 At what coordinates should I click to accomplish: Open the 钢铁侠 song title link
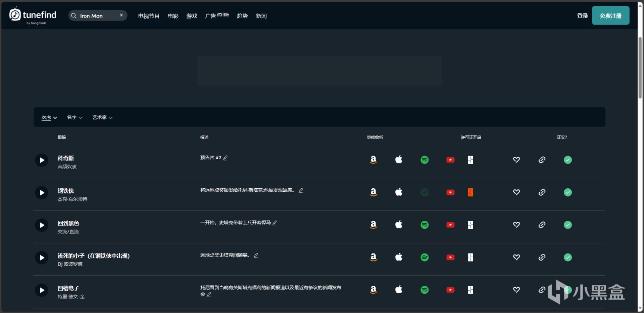[66, 191]
